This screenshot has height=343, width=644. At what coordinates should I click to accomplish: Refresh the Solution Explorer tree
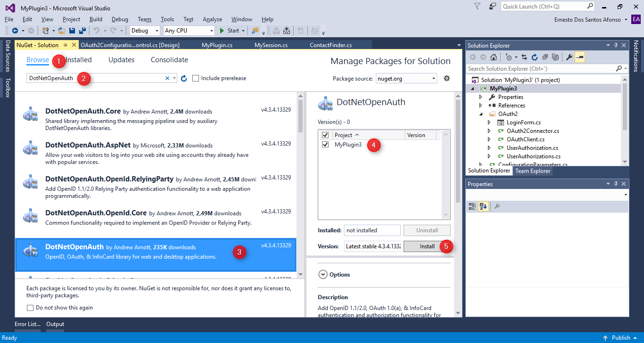click(x=535, y=57)
